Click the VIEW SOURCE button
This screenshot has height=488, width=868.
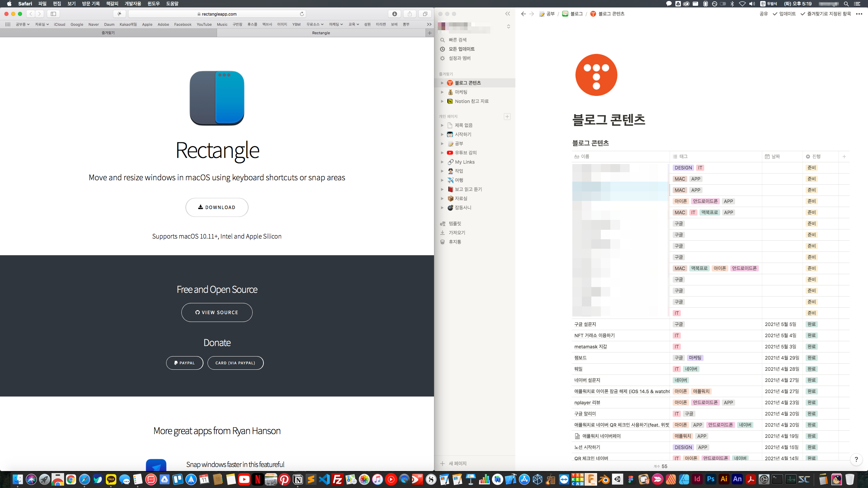pyautogui.click(x=217, y=312)
